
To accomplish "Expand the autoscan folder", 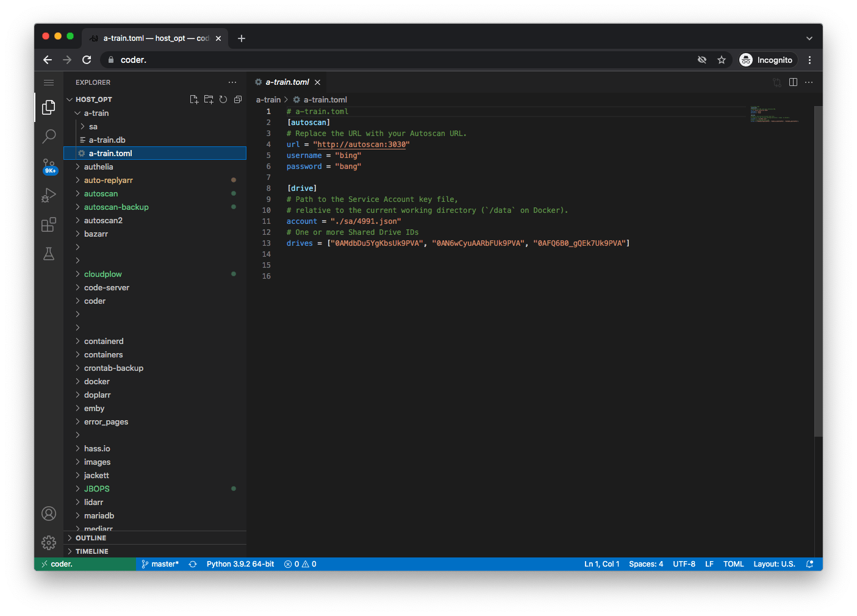I will coord(101,193).
